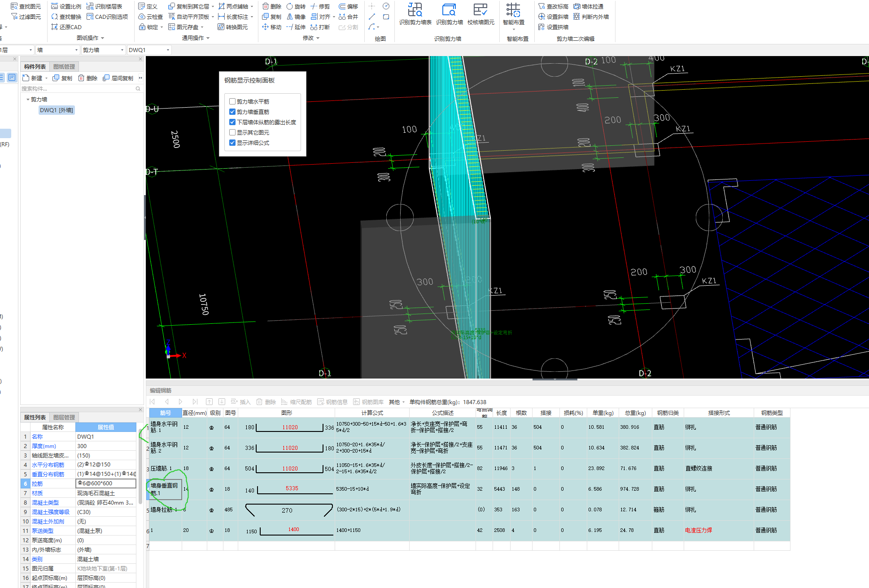Viewport: 869px width, 588px height.
Task: Open the DWQ1 component dropdown
Action: tap(168, 50)
